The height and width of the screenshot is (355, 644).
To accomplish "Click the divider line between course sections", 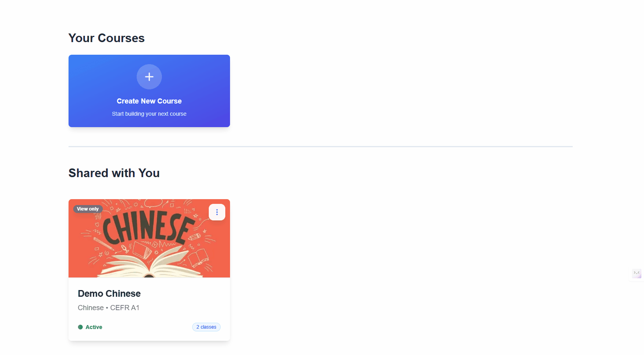I will (x=321, y=146).
